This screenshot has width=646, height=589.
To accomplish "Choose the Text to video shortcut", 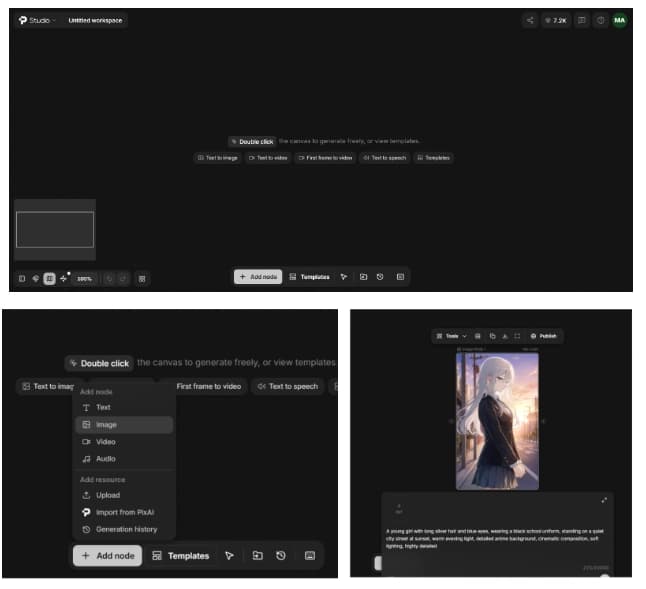I will point(268,158).
